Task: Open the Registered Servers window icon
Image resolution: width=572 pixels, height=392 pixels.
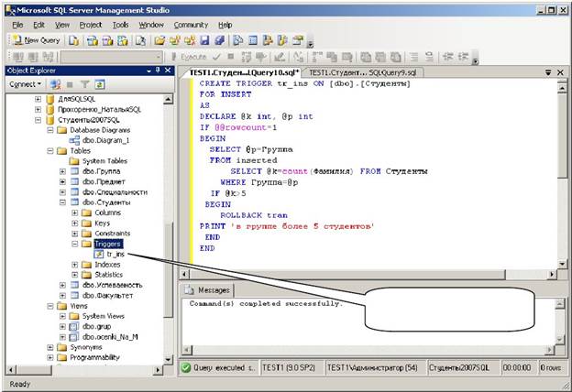Action: click(x=237, y=40)
